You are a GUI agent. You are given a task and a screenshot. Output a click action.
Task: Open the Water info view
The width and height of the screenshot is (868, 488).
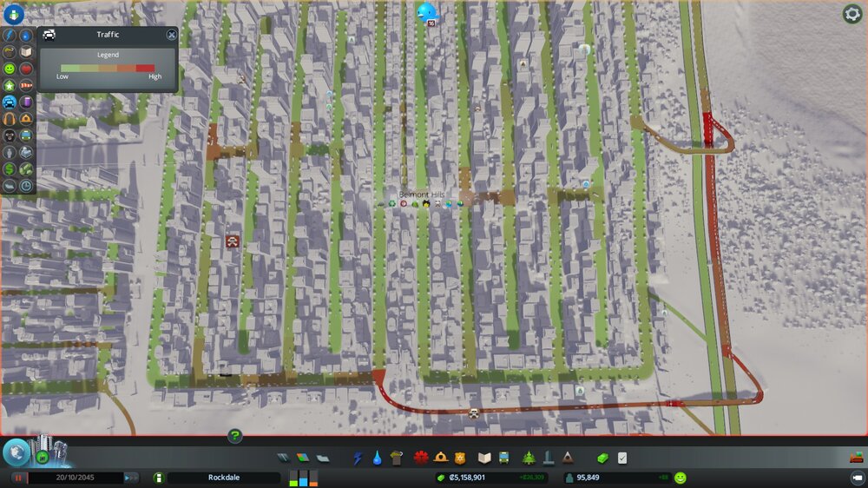(26, 35)
